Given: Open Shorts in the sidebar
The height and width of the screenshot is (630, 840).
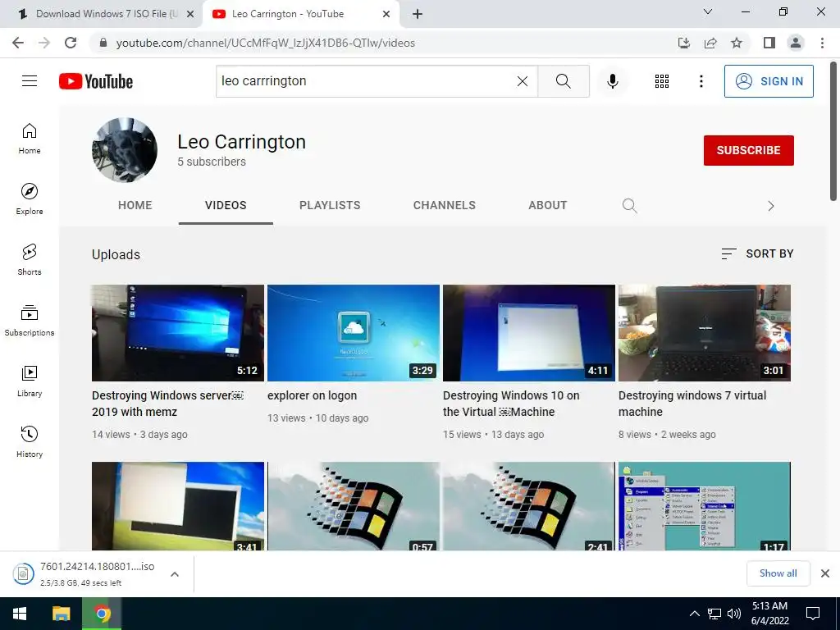Looking at the screenshot, I should point(30,260).
